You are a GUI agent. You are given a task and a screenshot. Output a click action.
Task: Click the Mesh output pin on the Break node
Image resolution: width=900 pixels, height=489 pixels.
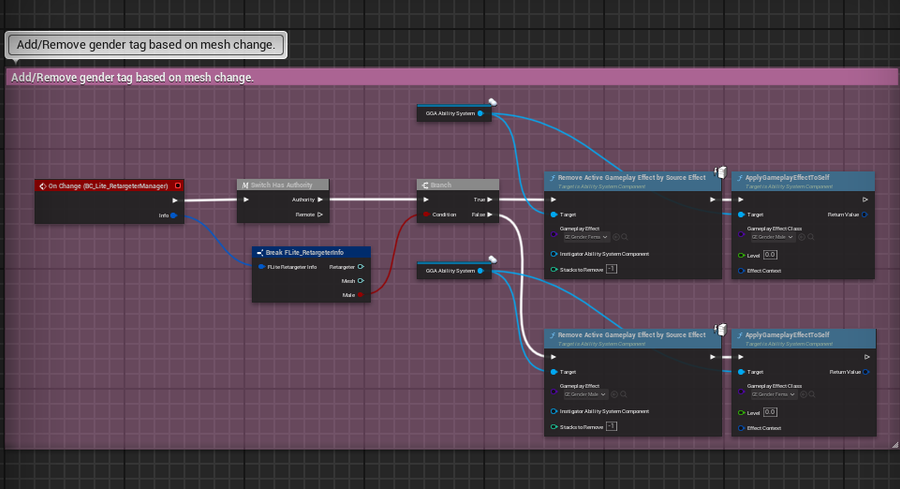pos(360,281)
